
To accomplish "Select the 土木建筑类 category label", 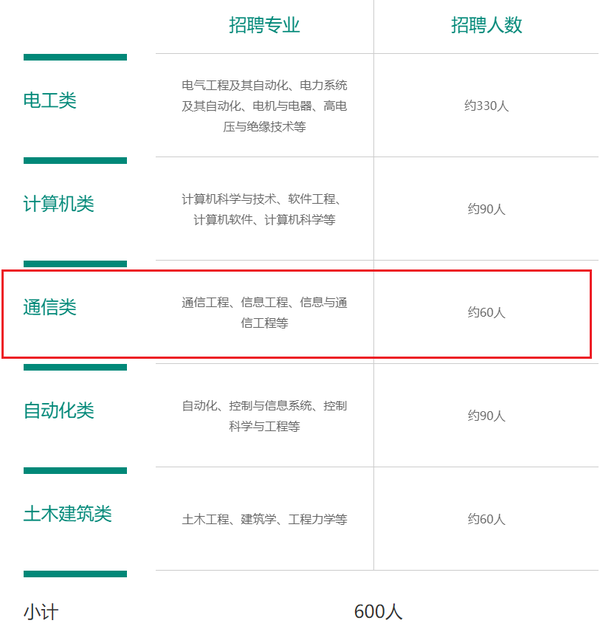I will point(68,514).
